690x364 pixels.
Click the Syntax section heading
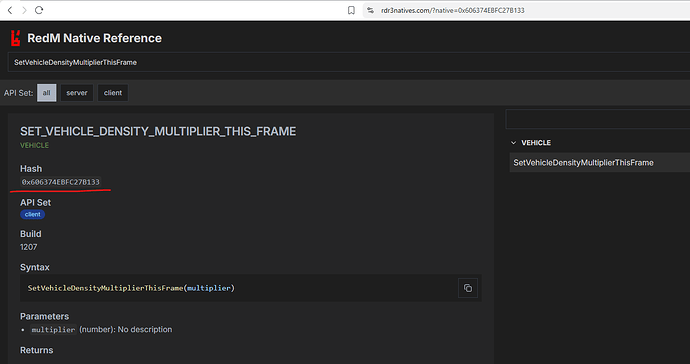[35, 267]
